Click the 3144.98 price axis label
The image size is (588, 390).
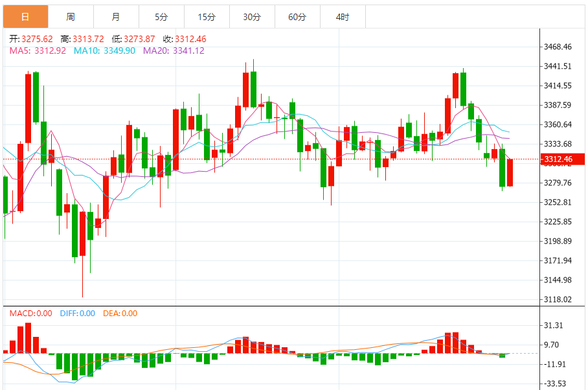[558, 280]
